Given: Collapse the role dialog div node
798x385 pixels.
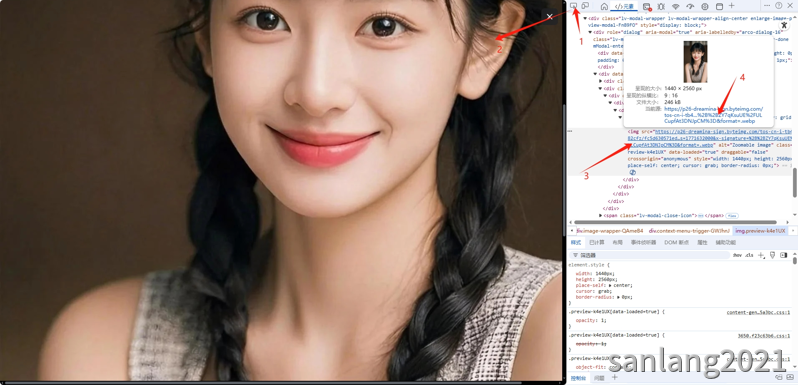Looking at the screenshot, I should pos(590,32).
